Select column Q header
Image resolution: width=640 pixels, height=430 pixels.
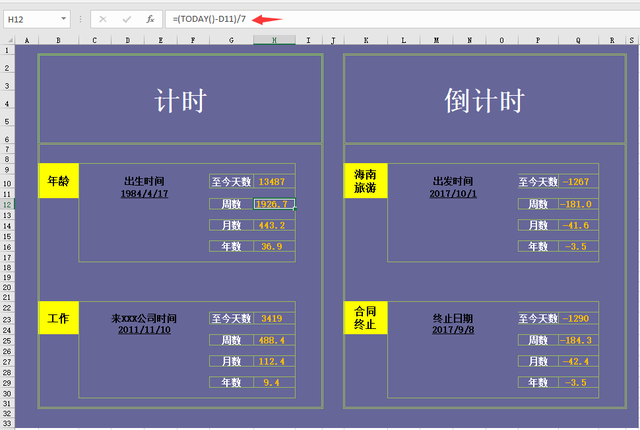[578, 40]
